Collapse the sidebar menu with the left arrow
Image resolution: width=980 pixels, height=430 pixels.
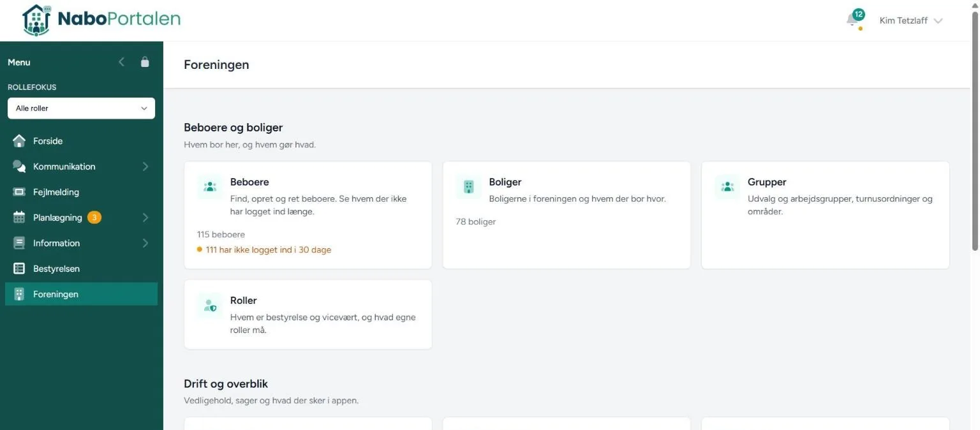(122, 62)
